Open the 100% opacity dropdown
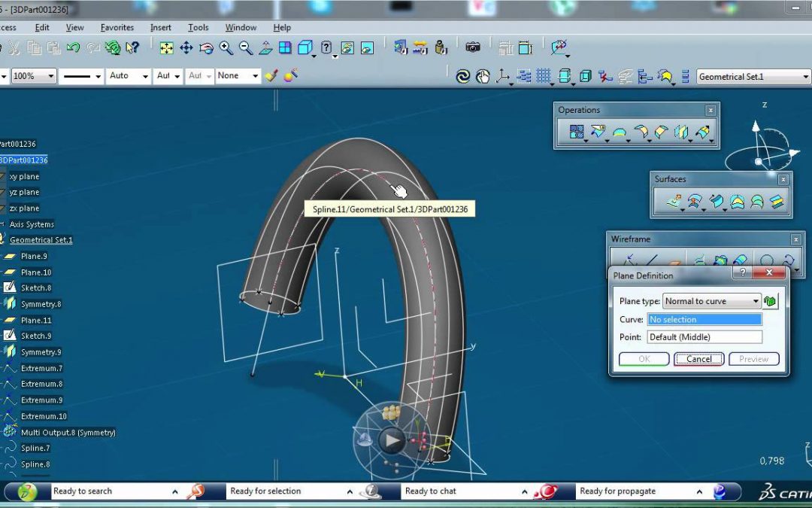The height and width of the screenshot is (508, 812). coord(51,76)
